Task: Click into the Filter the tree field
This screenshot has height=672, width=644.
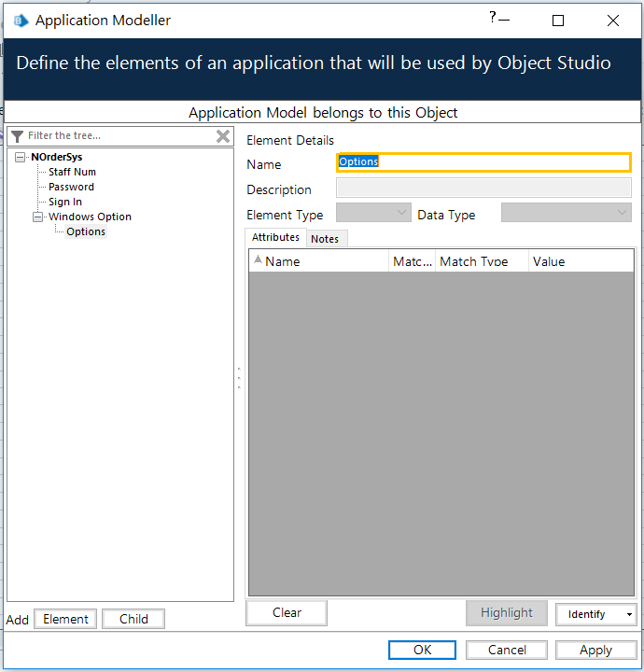Action: 120,136
